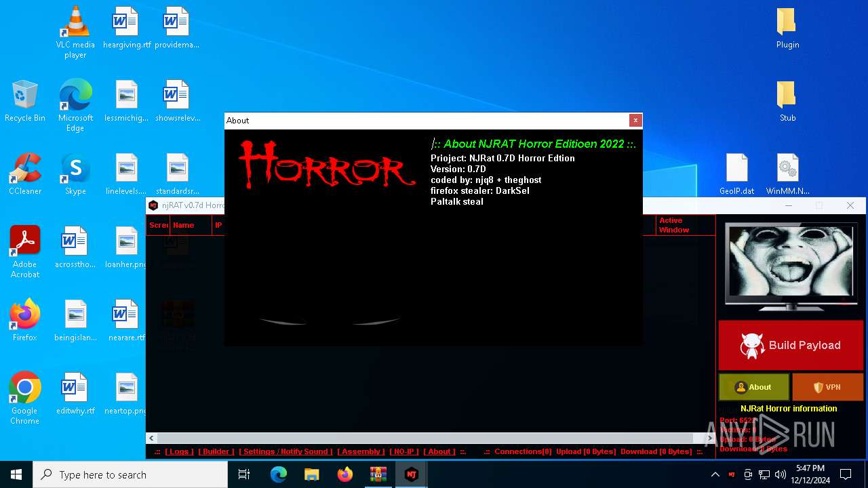Click the Build Payload button

pos(791,346)
